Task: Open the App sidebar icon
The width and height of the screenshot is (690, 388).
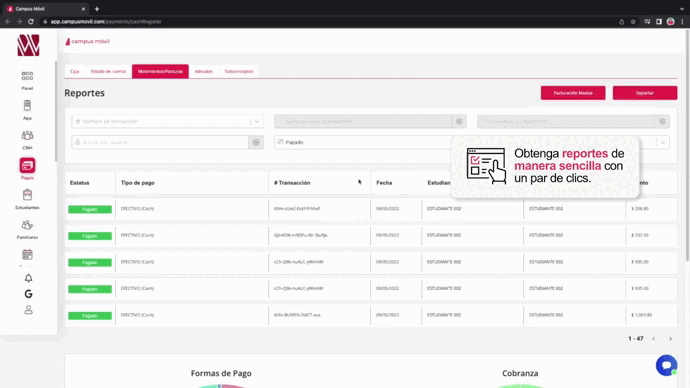Action: [27, 110]
